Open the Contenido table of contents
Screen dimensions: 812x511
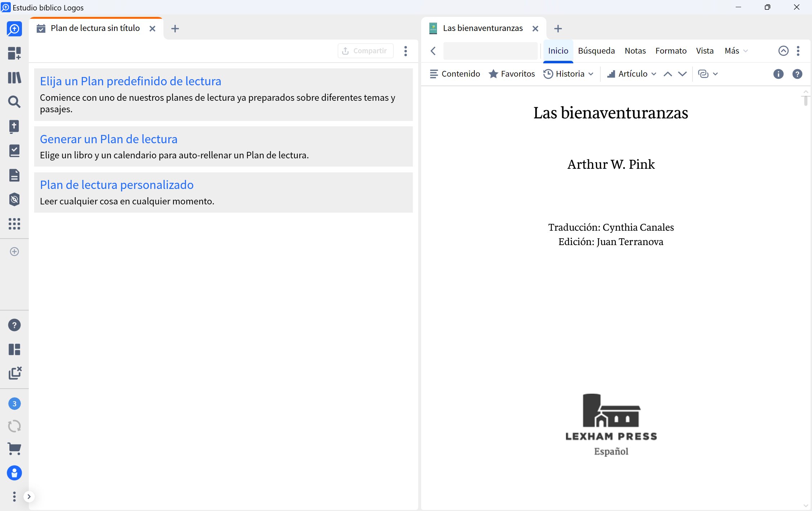click(x=455, y=74)
